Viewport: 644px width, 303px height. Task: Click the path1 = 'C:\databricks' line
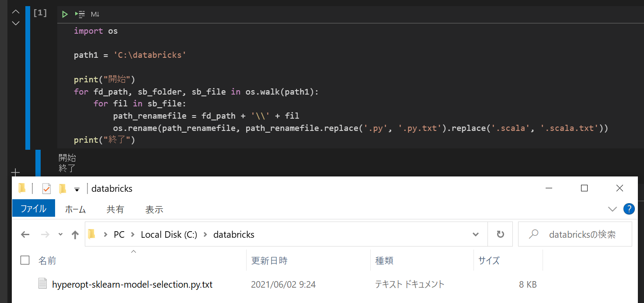point(130,55)
